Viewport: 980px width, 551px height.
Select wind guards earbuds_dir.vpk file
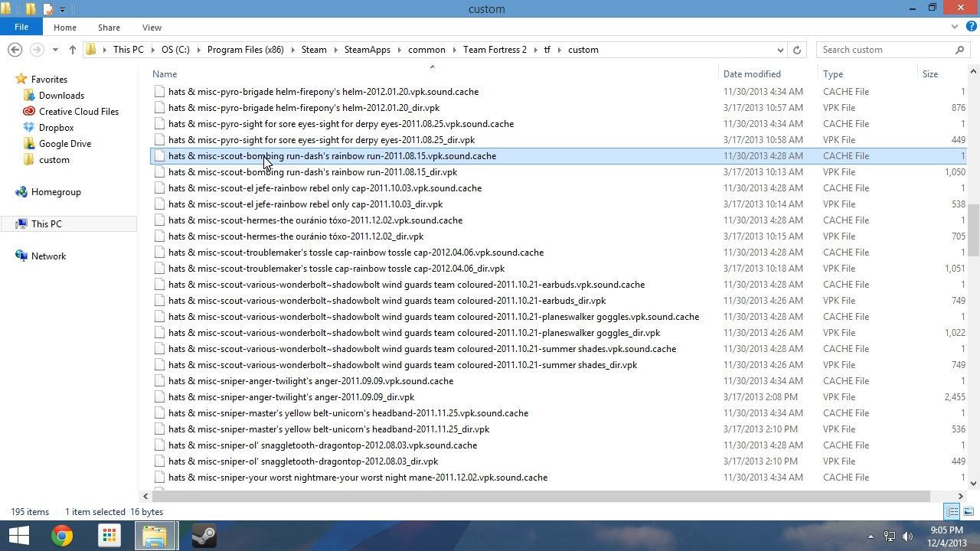click(x=387, y=301)
